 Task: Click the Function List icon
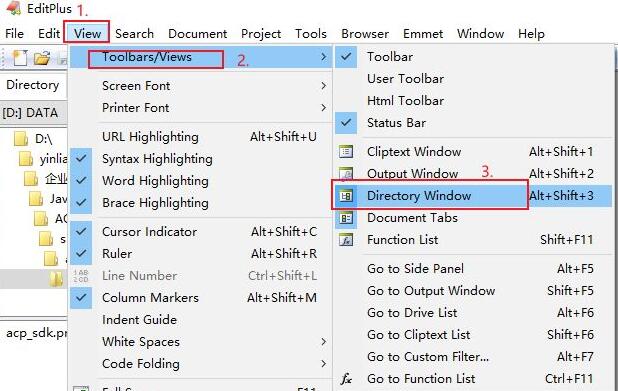(x=346, y=240)
